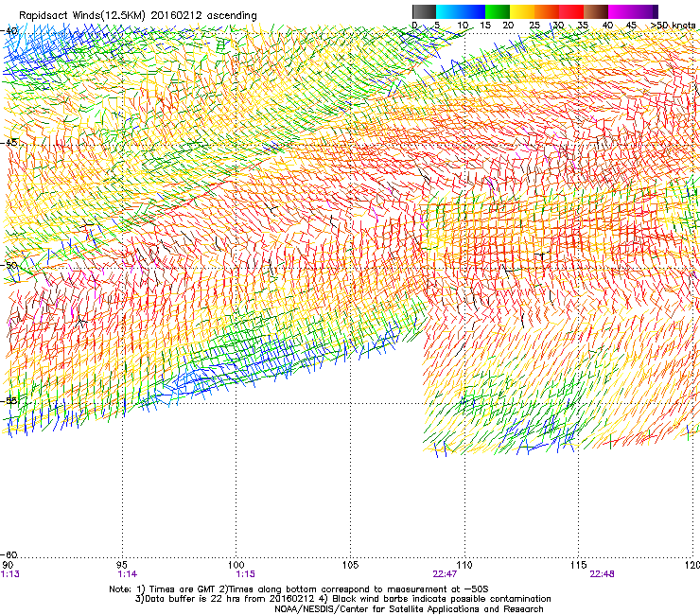Click the 'Rapidscat Winds(12.5KM)' title text
This screenshot has height=615, width=700.
point(82,16)
